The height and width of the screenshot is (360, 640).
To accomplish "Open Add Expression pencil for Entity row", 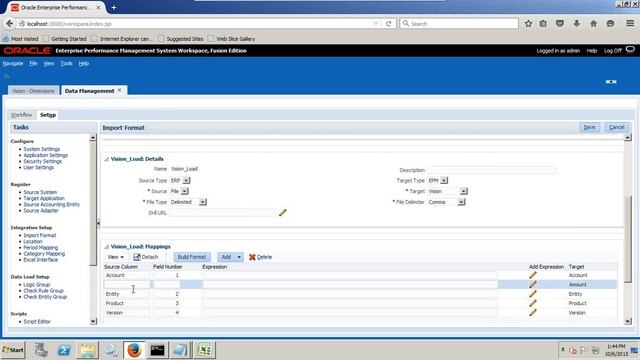I will pos(533,294).
